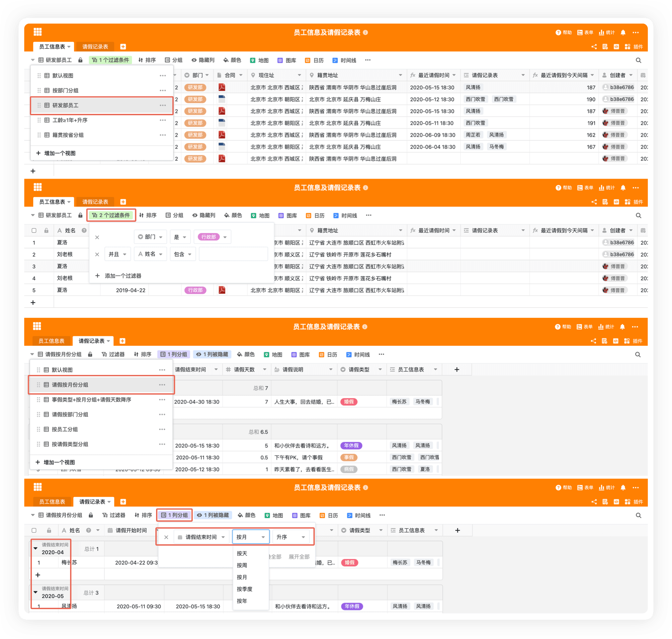Click '展开全部' in the grouping panel
The height and width of the screenshot is (639, 672).
click(299, 557)
